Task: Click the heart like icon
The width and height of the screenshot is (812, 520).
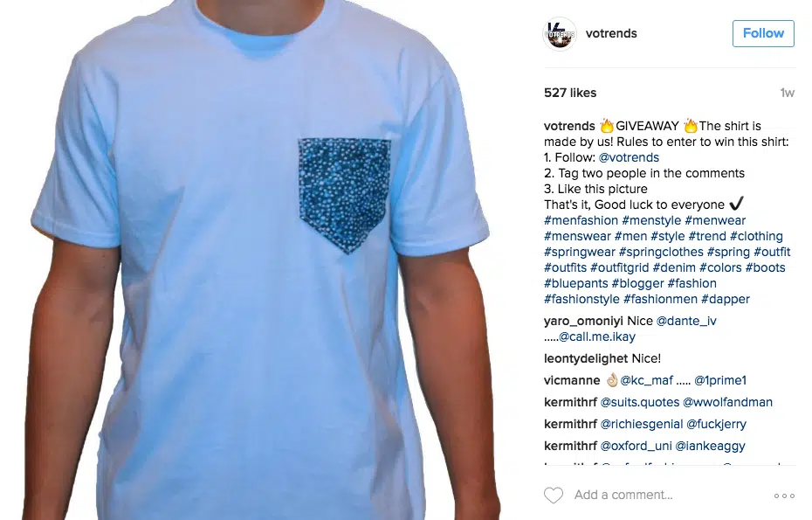Action: coord(553,496)
